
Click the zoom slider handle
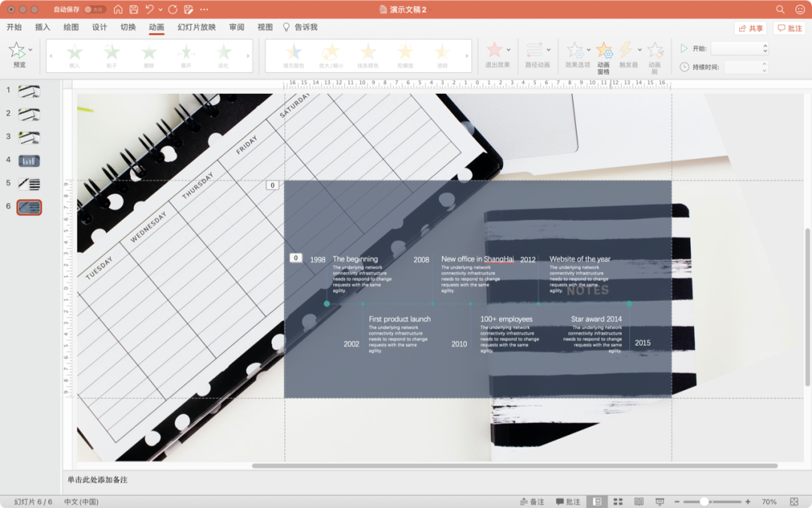click(704, 501)
